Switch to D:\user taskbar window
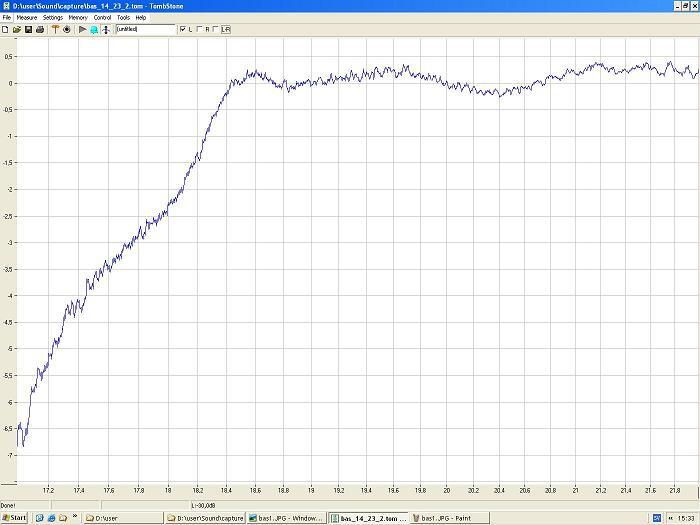 point(123,518)
